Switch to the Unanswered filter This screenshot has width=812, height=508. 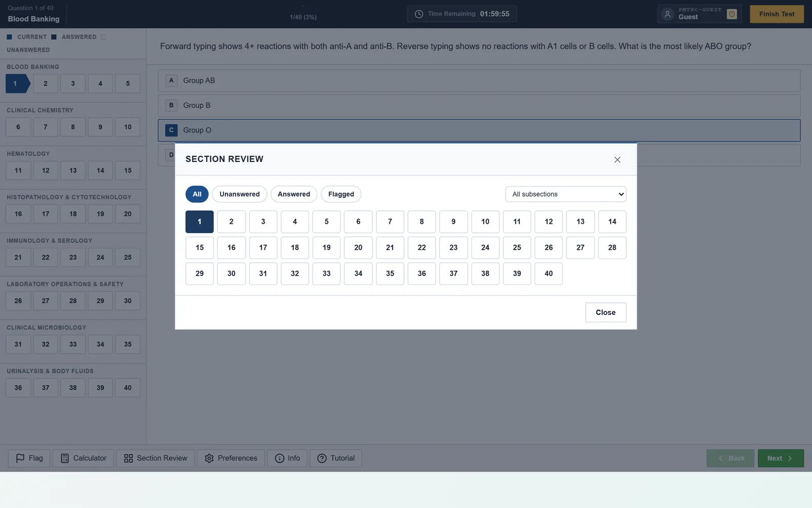tap(240, 194)
